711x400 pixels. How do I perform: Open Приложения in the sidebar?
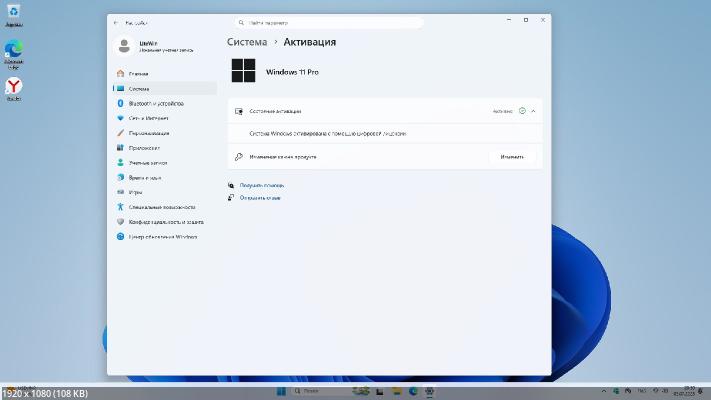164,148
